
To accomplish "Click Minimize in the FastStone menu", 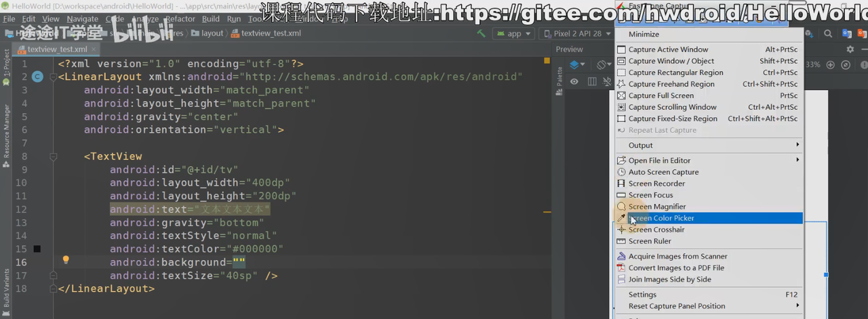I will click(709, 34).
